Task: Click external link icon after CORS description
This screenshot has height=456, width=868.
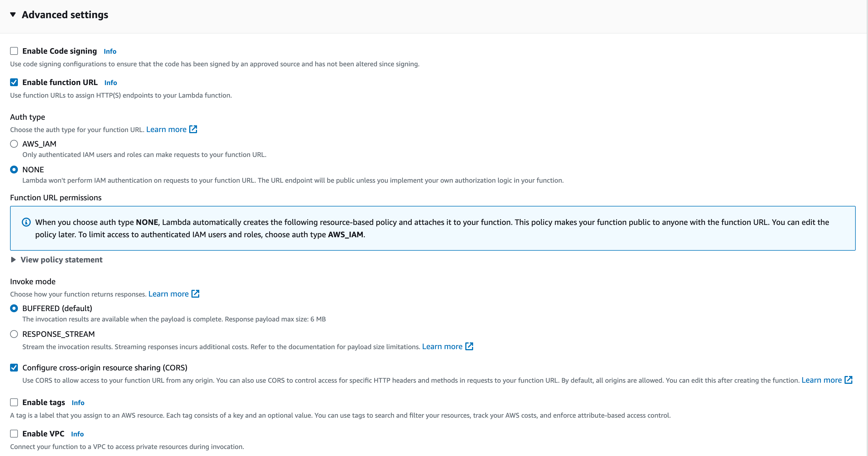Action: 848,380
